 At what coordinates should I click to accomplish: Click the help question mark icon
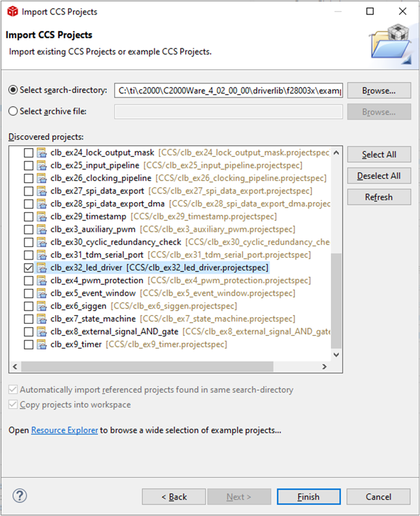tap(20, 496)
